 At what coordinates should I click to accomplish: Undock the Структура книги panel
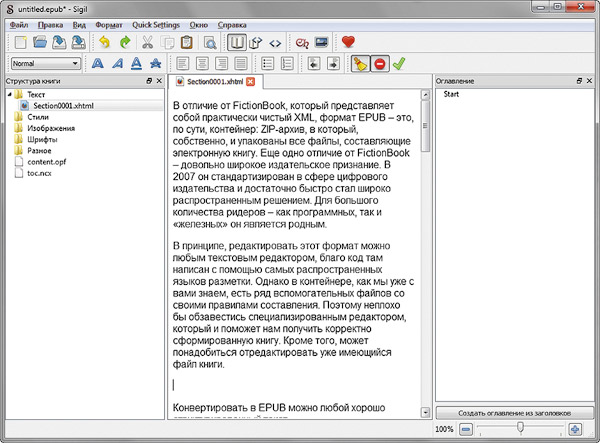point(149,81)
